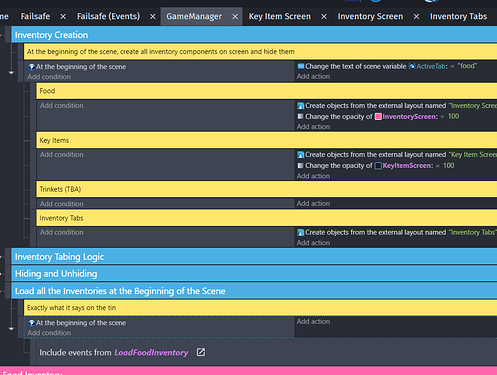Click the InventoryScreen opacity action icon

click(x=301, y=116)
